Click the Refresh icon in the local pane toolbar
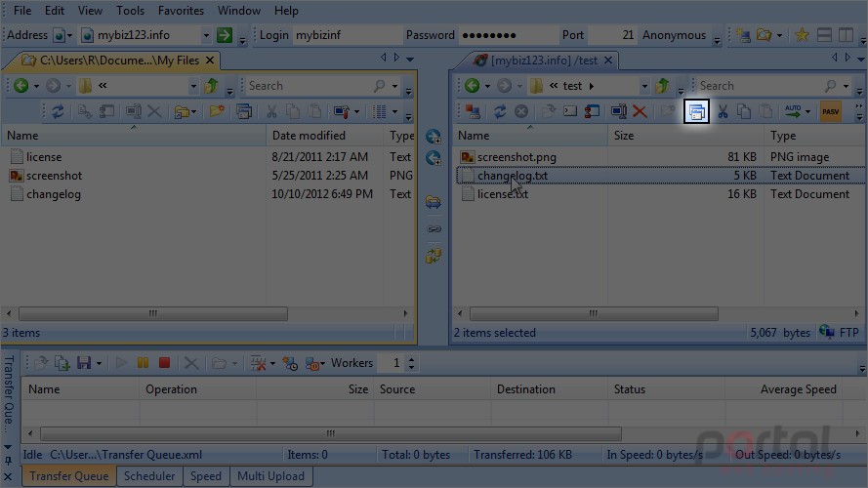 tap(58, 112)
